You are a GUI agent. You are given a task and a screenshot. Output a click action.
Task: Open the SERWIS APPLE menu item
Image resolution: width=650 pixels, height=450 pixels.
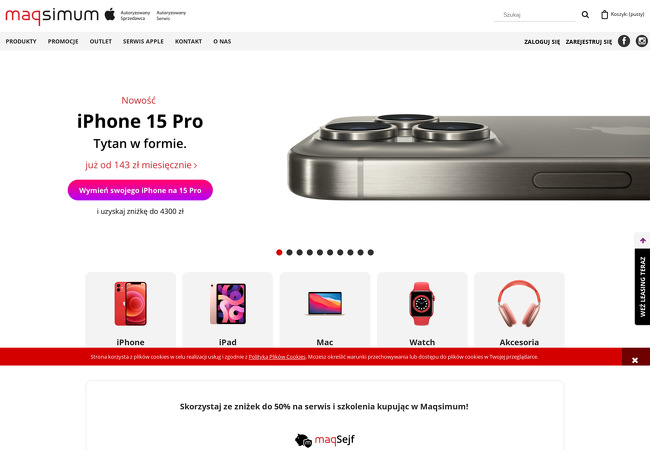coord(143,41)
